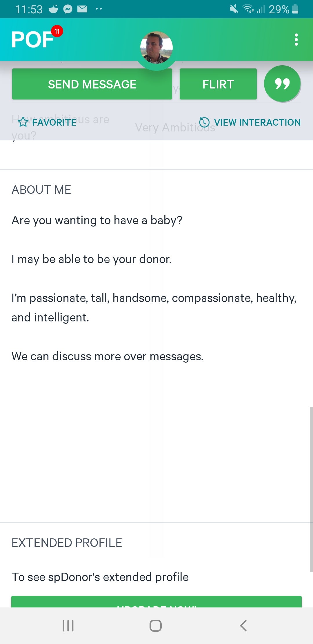The image size is (313, 644).
Task: Tap the Android recent apps icon
Action: (x=68, y=626)
